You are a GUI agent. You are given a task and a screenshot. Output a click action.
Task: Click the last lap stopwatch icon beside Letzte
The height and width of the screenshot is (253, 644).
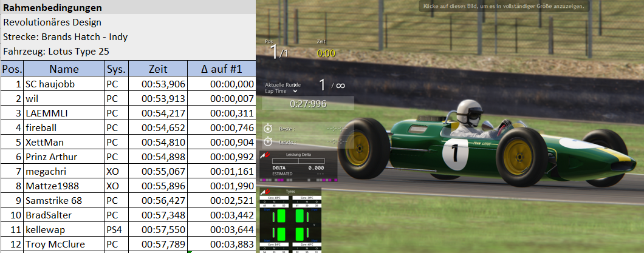(x=268, y=142)
